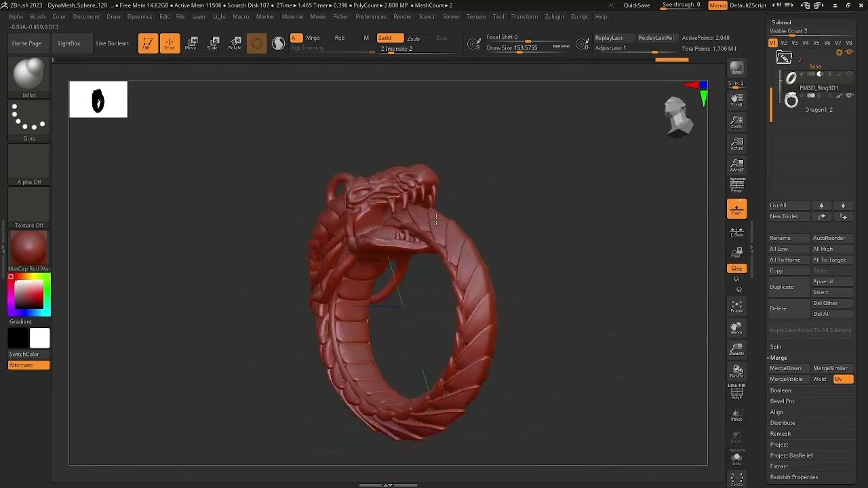Hide the Dragon1_2 subtool with its eye icon
The width and height of the screenshot is (868, 488).
(x=849, y=96)
